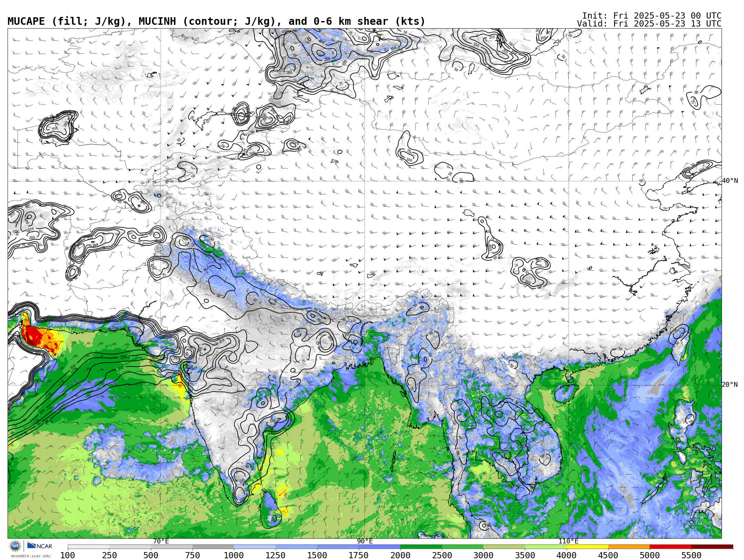Image resolution: width=744 pixels, height=560 pixels.
Task: Click the NSF logo icon
Action: [x=15, y=546]
